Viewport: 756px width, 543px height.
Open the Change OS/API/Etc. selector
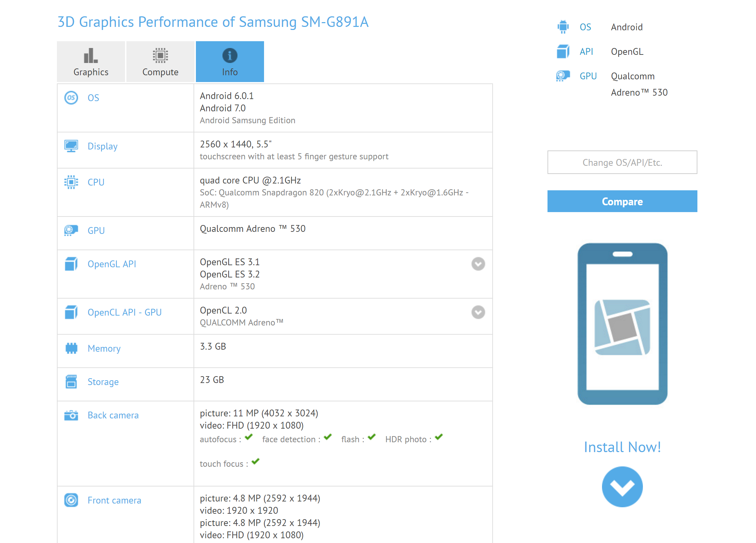(622, 162)
